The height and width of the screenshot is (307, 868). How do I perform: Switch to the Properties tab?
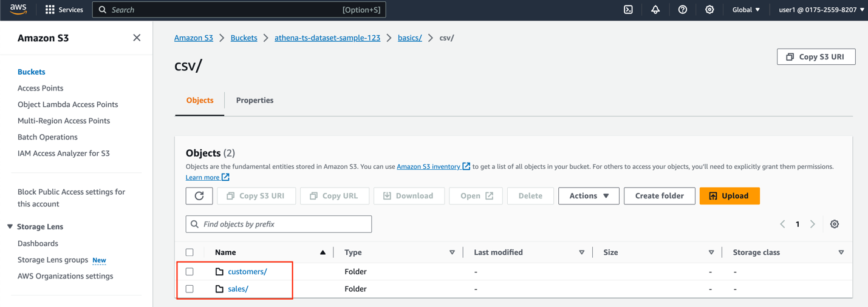click(x=255, y=100)
